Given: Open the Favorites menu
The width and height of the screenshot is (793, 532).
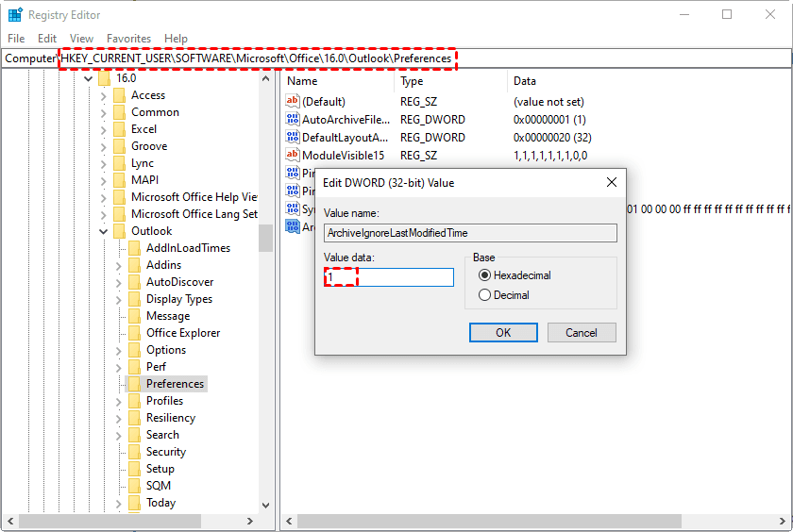Looking at the screenshot, I should pos(129,39).
